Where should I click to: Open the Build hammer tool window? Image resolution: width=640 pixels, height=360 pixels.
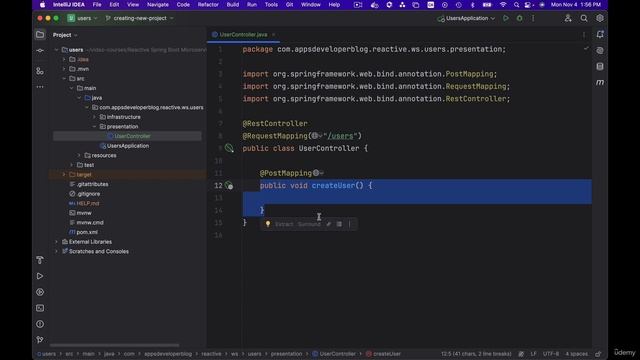pos(40,260)
